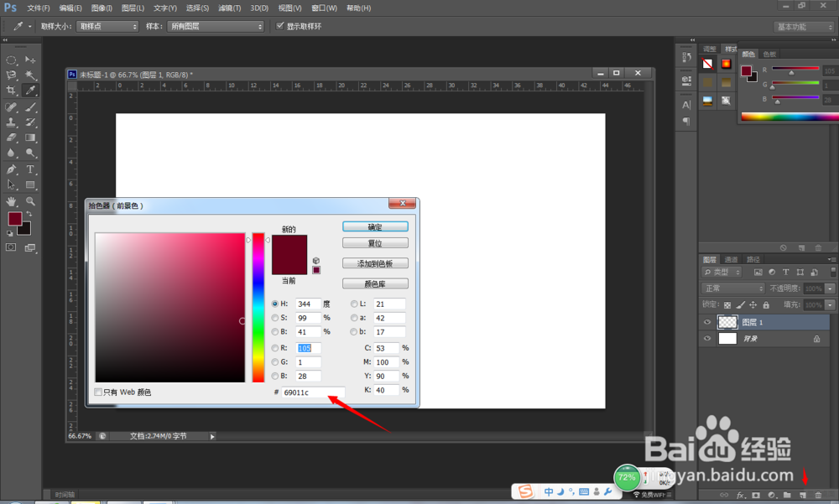The width and height of the screenshot is (839, 504).
Task: Click the vertical hue slider strip
Action: point(258,308)
